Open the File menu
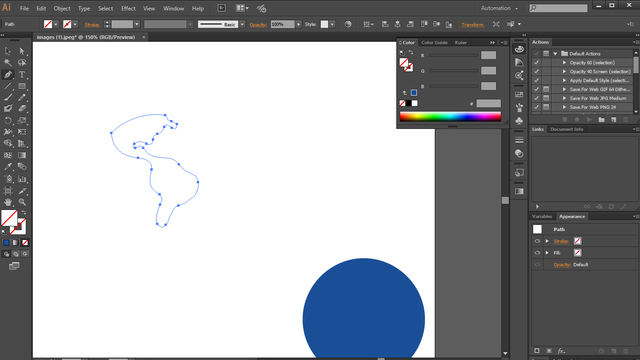 click(24, 9)
